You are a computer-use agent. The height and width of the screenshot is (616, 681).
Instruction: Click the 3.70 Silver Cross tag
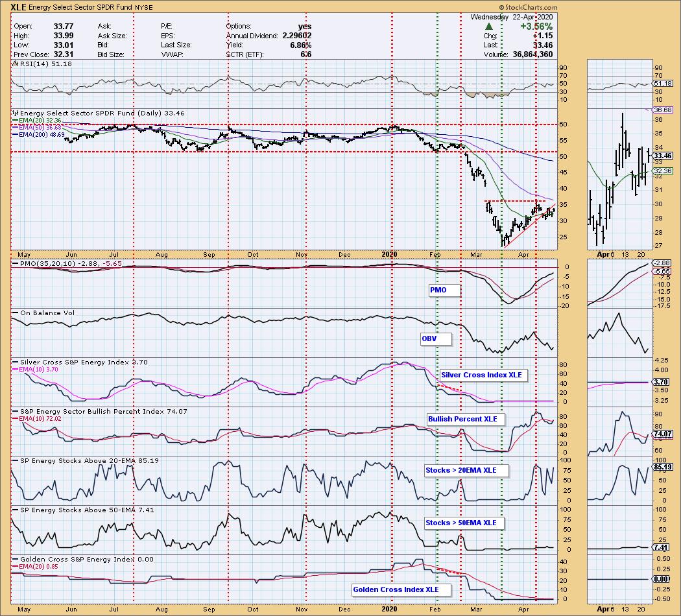point(661,382)
